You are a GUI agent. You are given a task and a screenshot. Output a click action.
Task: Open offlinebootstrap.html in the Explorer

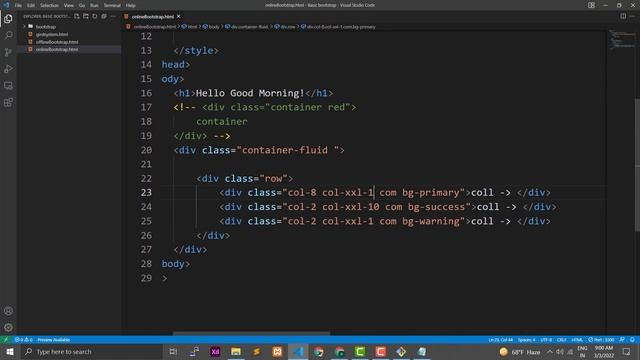pos(57,42)
